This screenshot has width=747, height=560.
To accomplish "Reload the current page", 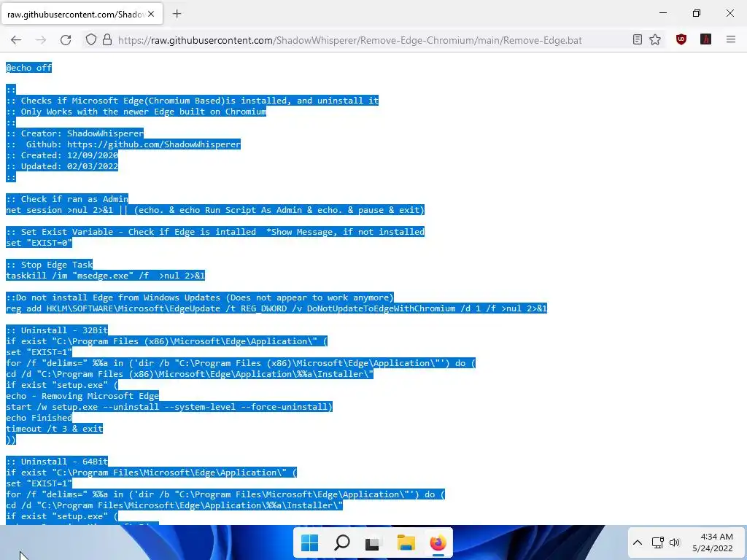I will click(66, 40).
